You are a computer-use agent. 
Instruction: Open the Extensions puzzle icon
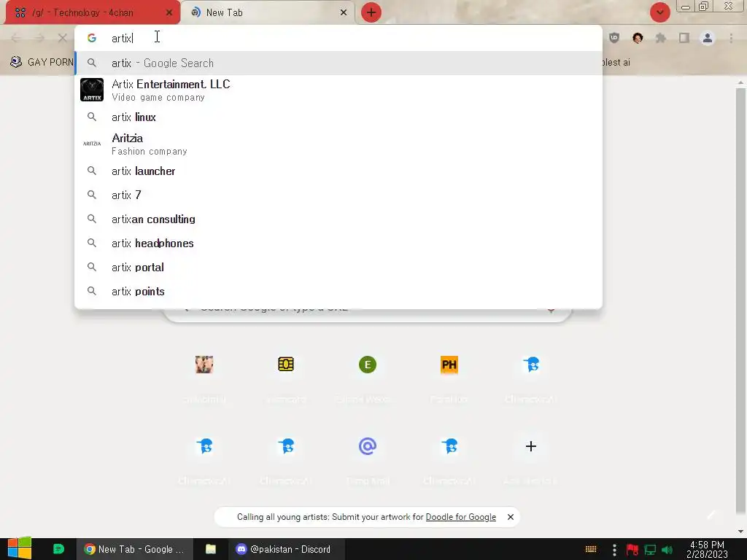click(661, 38)
